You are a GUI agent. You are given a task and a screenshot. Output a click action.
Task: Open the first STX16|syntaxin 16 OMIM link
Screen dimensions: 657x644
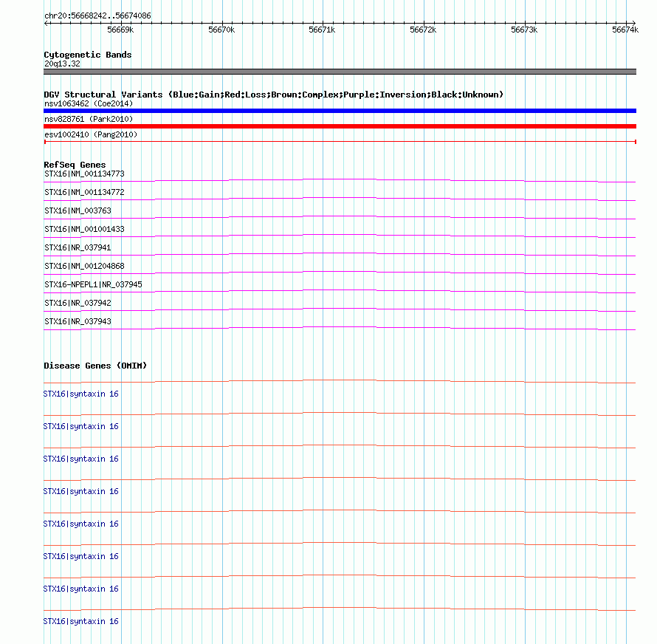point(81,394)
